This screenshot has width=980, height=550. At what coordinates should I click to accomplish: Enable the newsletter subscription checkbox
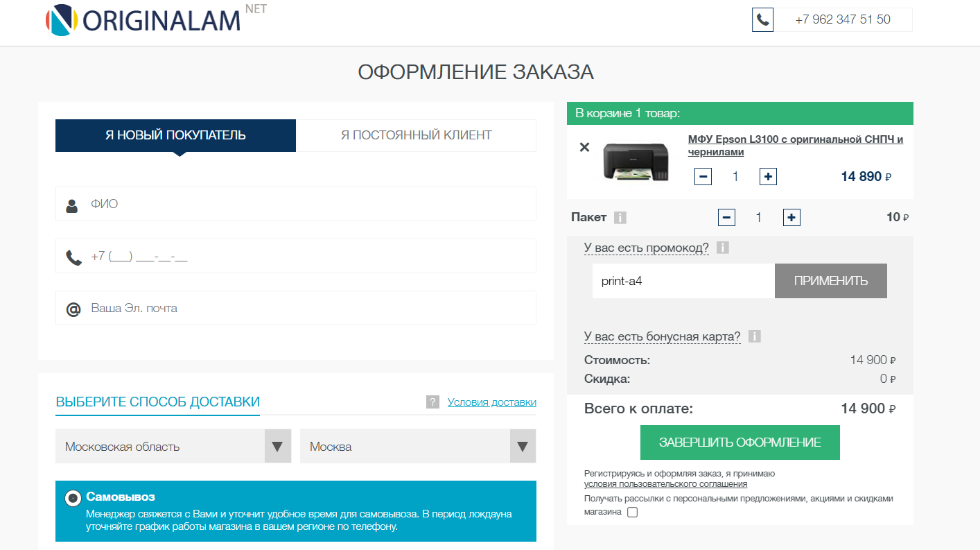pos(632,513)
